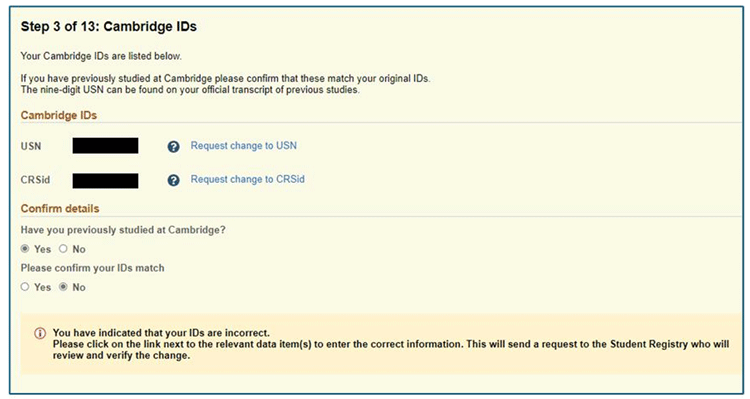This screenshot has height=399, width=750.
Task: Open the help icon next to USN
Action: pyautogui.click(x=174, y=147)
